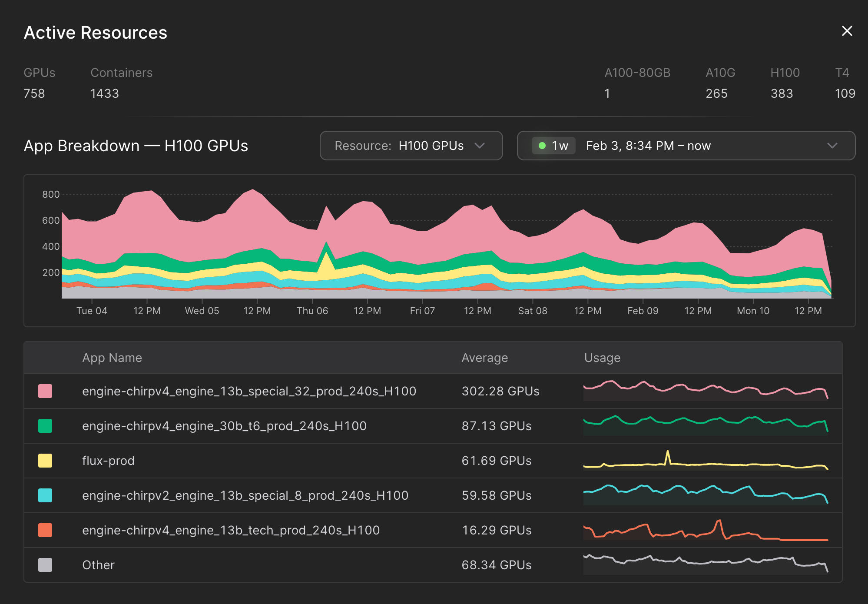Click the 61.69 GPUs average value

(x=497, y=461)
